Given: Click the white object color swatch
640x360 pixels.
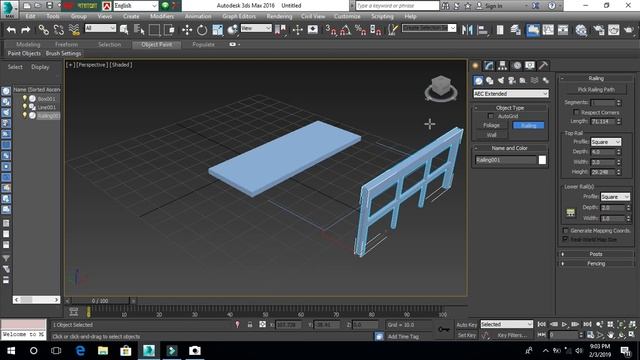Looking at the screenshot, I should pyautogui.click(x=542, y=160).
